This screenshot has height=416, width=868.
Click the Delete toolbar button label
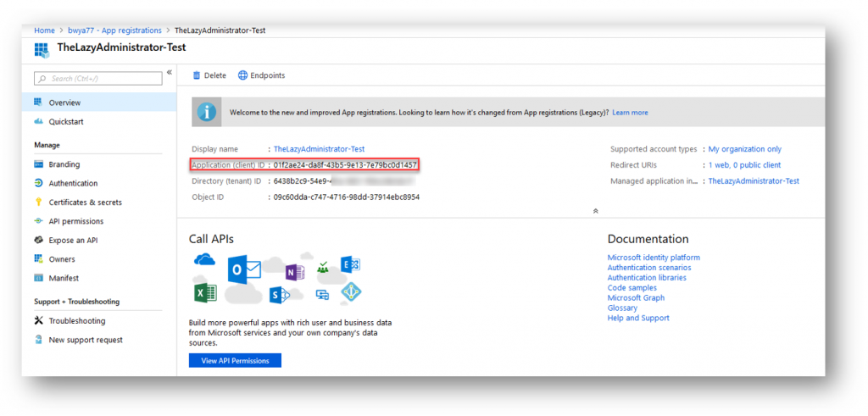coord(215,75)
